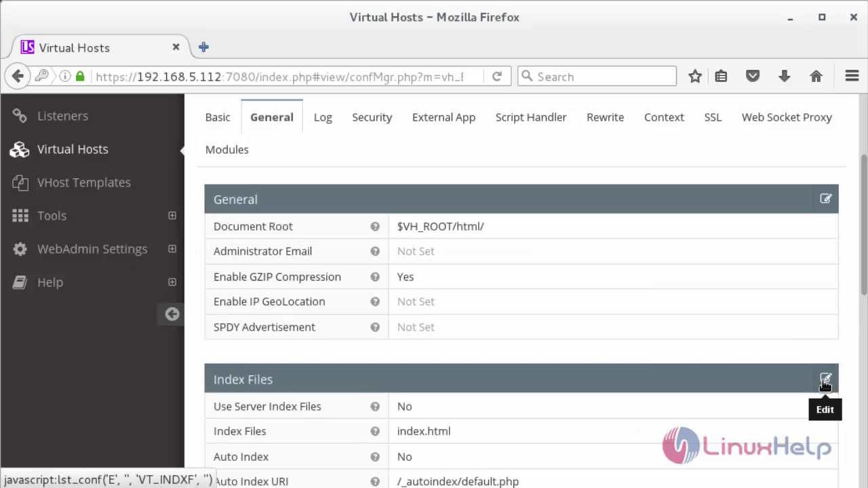
Task: Edit the Index Files section
Action: click(825, 379)
